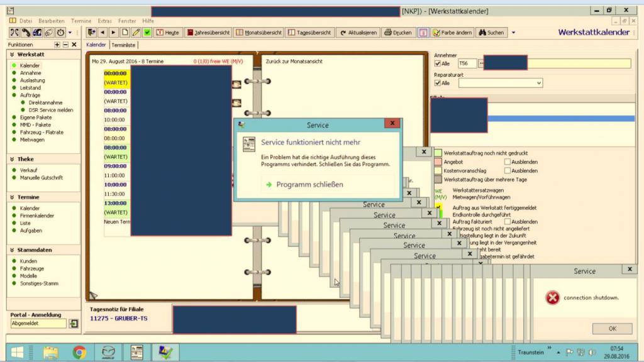This screenshot has width=644, height=362.
Task: Switch to Terminliste tab
Action: coord(123,45)
